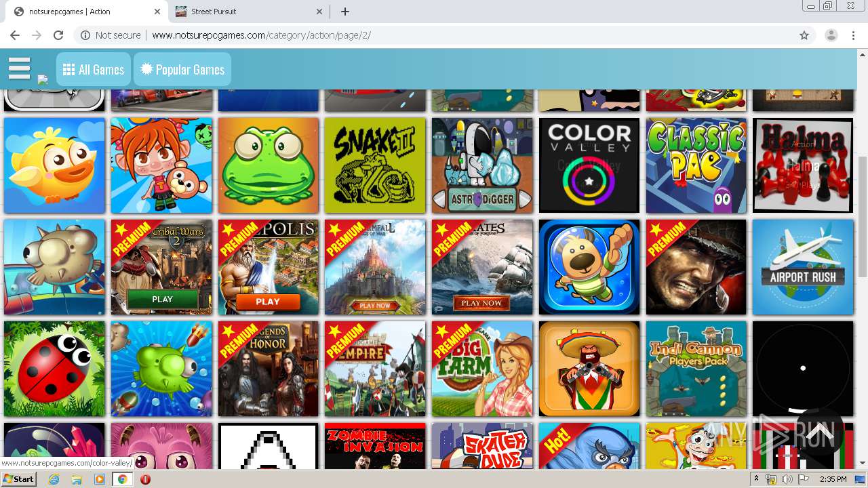868x488 pixels.
Task: Open the red ladybug game
Action: coord(54,369)
